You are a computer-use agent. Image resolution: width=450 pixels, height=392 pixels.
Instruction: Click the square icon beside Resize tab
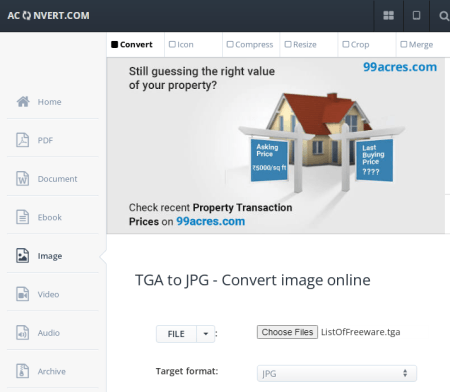click(x=288, y=44)
